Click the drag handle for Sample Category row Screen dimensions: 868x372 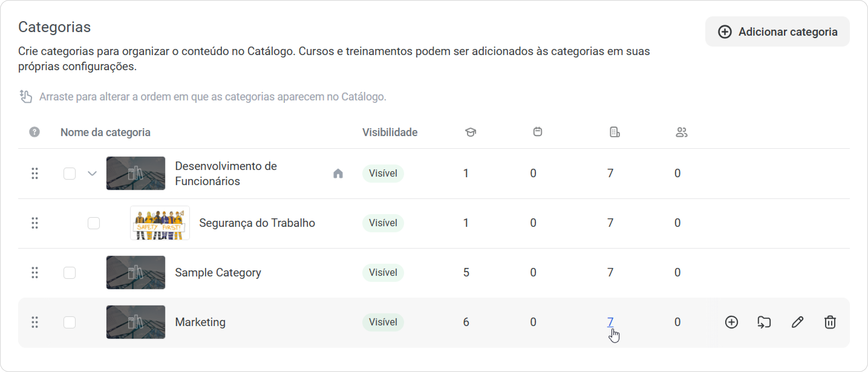coord(35,272)
